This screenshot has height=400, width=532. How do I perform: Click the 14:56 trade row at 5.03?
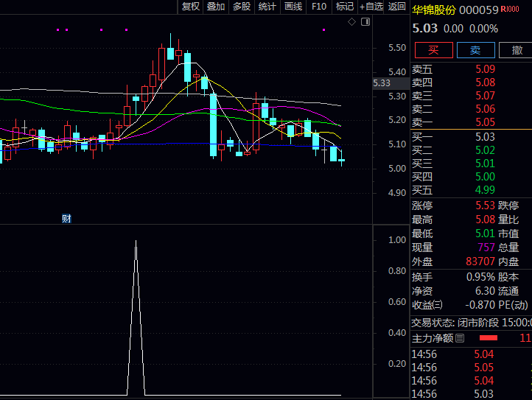point(472,394)
